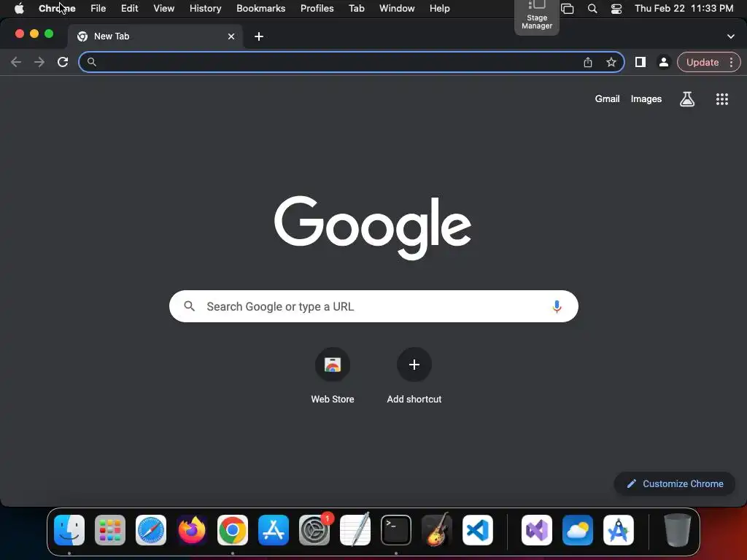Open the Google apps grid
This screenshot has height=560, width=747.
pos(721,99)
